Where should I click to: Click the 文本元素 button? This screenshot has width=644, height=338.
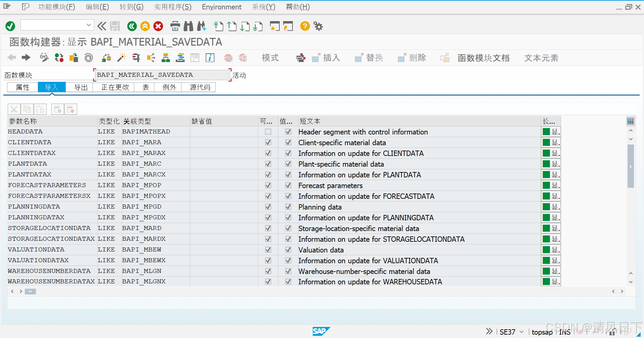click(541, 58)
